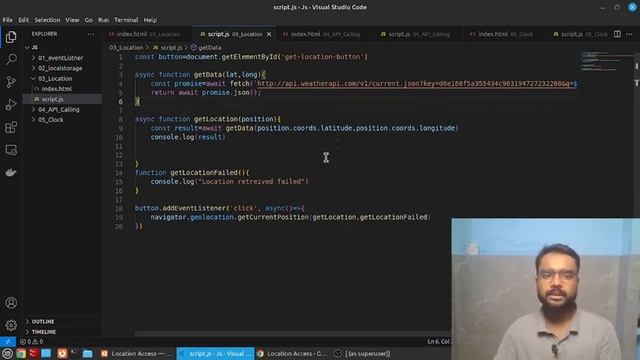Open Explorer Views and More Actions ellipsis
Image resolution: width=640 pixels, height=360 pixels.
coord(91,34)
